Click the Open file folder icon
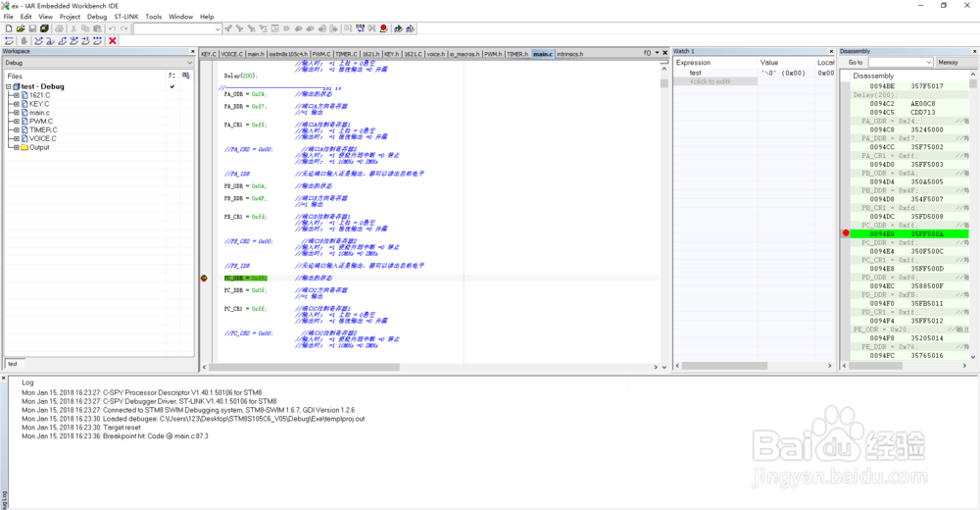This screenshot has height=510, width=980. click(21, 28)
